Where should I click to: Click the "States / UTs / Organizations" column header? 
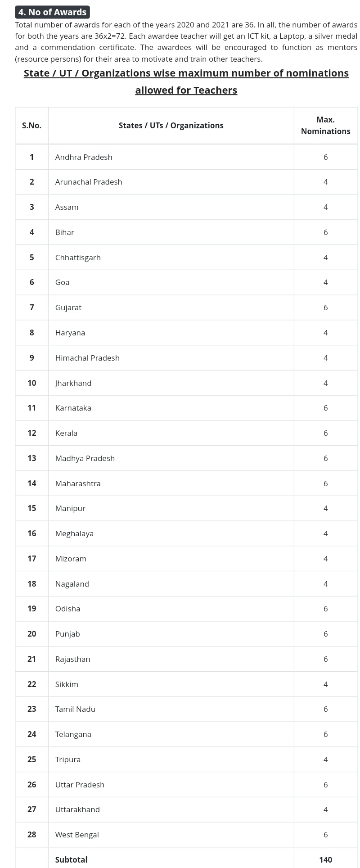coord(171,126)
